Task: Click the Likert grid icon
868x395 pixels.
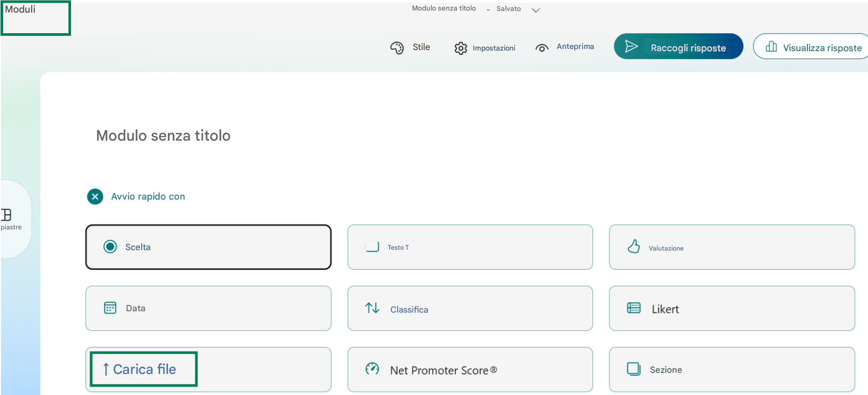Action: click(x=634, y=308)
